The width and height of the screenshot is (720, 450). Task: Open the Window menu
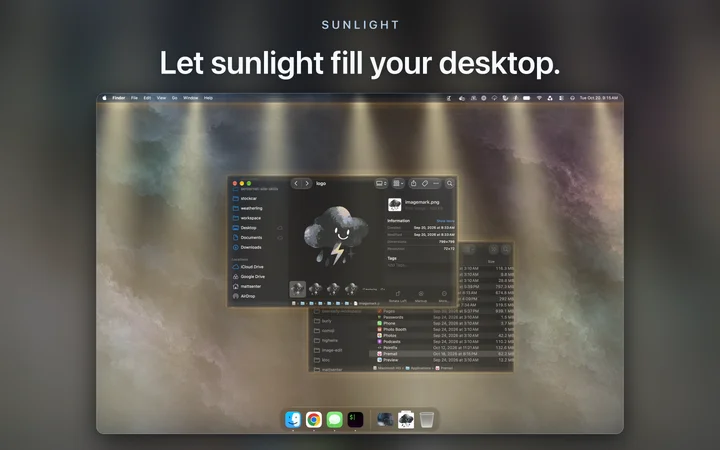pyautogui.click(x=191, y=98)
